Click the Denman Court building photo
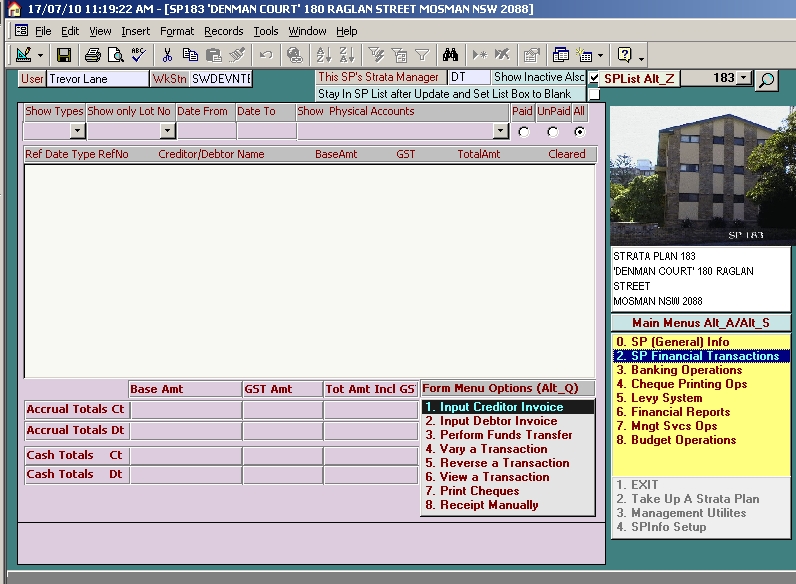The image size is (796, 584). (x=702, y=175)
